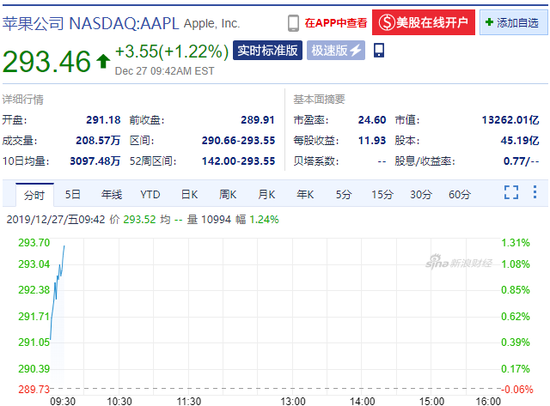Click dividend yield value 0.77/--
The height and width of the screenshot is (406, 550).
click(x=521, y=161)
